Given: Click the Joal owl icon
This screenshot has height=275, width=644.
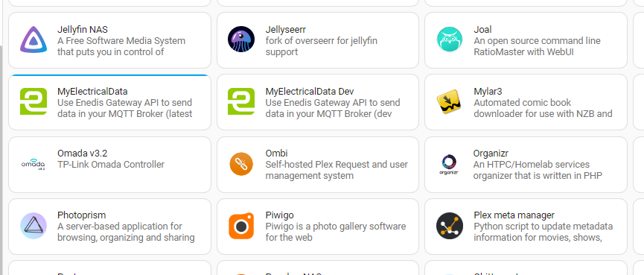Looking at the screenshot, I should [450, 39].
